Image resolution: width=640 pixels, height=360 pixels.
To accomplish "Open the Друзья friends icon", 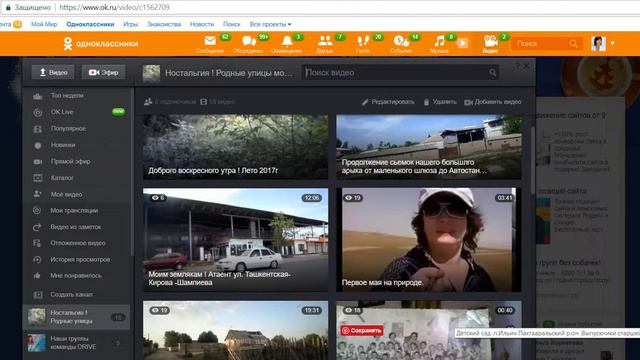I will click(325, 44).
